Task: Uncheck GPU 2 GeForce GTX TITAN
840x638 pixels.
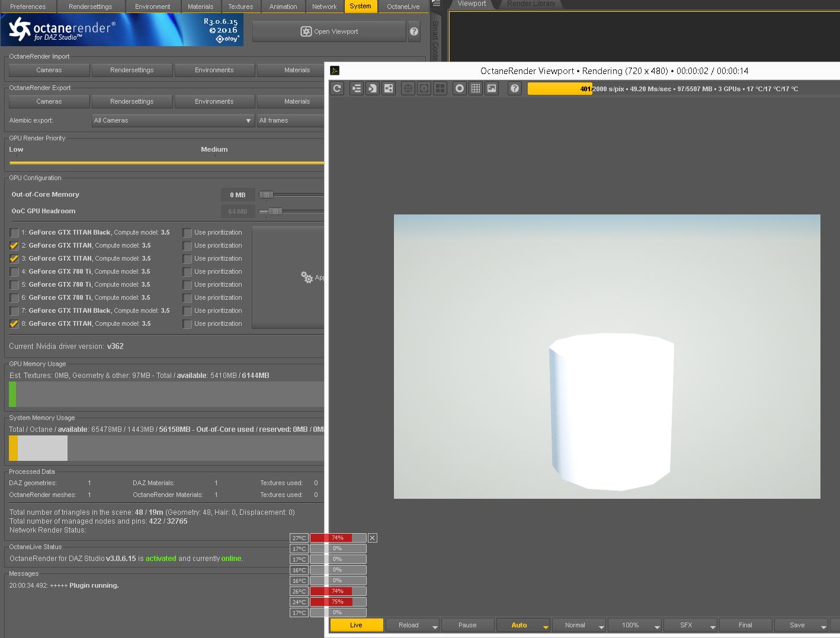Action: pyautogui.click(x=14, y=246)
